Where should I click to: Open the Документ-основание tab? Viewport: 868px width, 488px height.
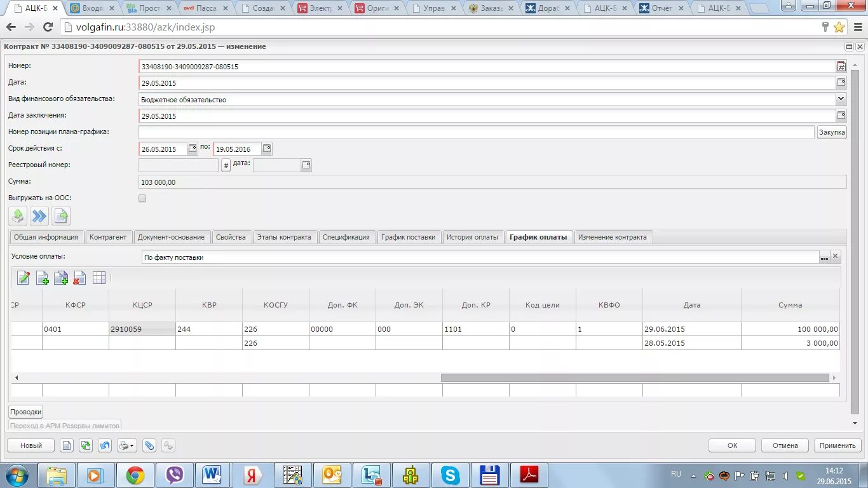[x=171, y=237]
